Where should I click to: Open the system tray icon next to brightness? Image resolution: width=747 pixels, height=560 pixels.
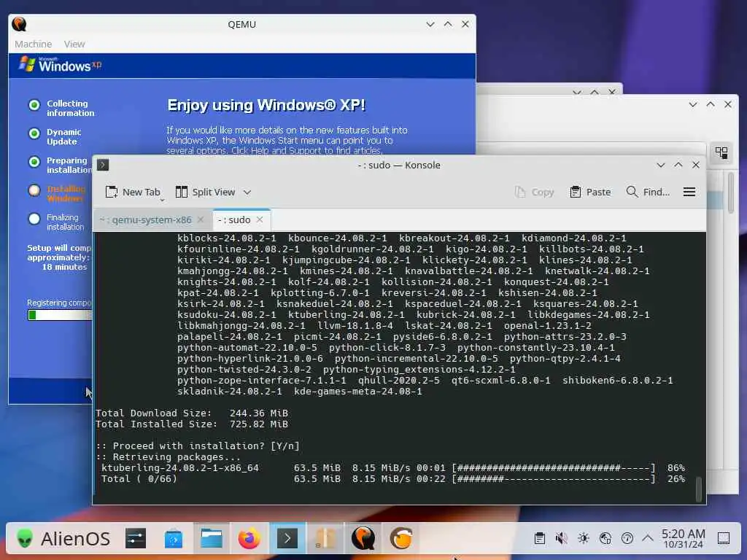tap(605, 539)
